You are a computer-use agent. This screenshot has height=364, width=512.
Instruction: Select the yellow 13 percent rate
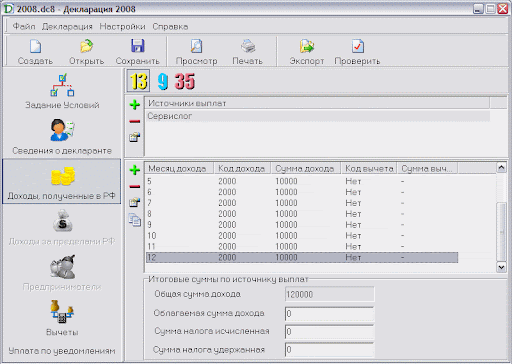[138, 81]
